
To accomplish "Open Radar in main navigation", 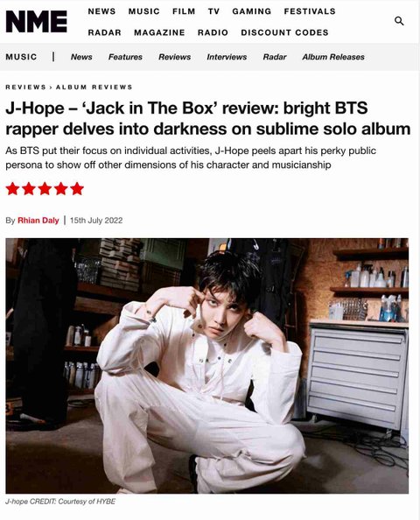I will [x=104, y=32].
